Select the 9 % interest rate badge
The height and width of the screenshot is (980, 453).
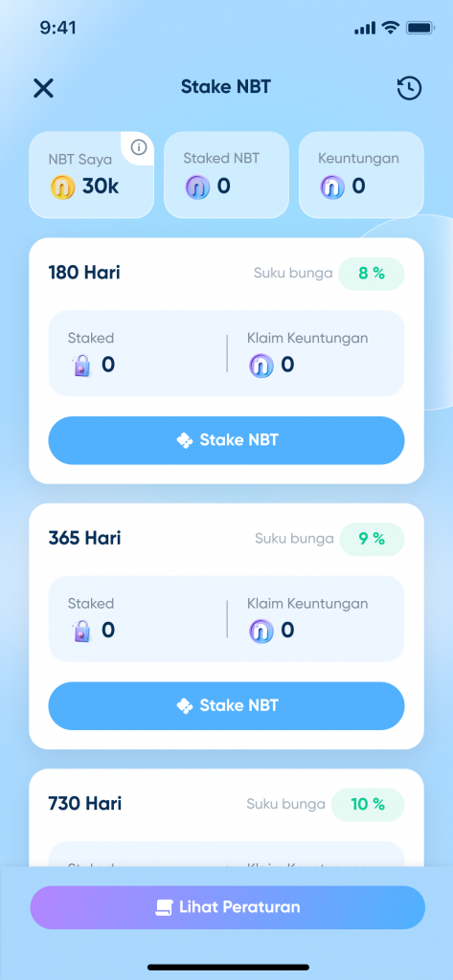372,539
